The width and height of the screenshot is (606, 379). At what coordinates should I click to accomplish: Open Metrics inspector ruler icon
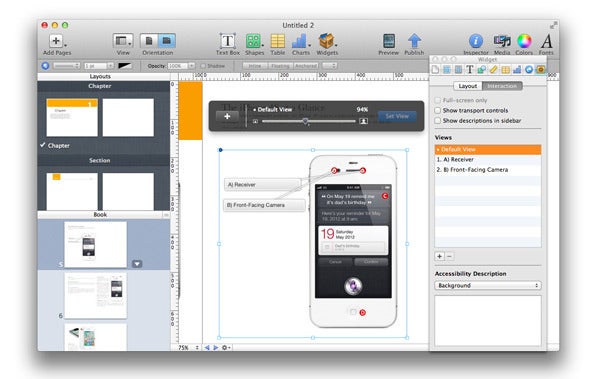(x=494, y=70)
